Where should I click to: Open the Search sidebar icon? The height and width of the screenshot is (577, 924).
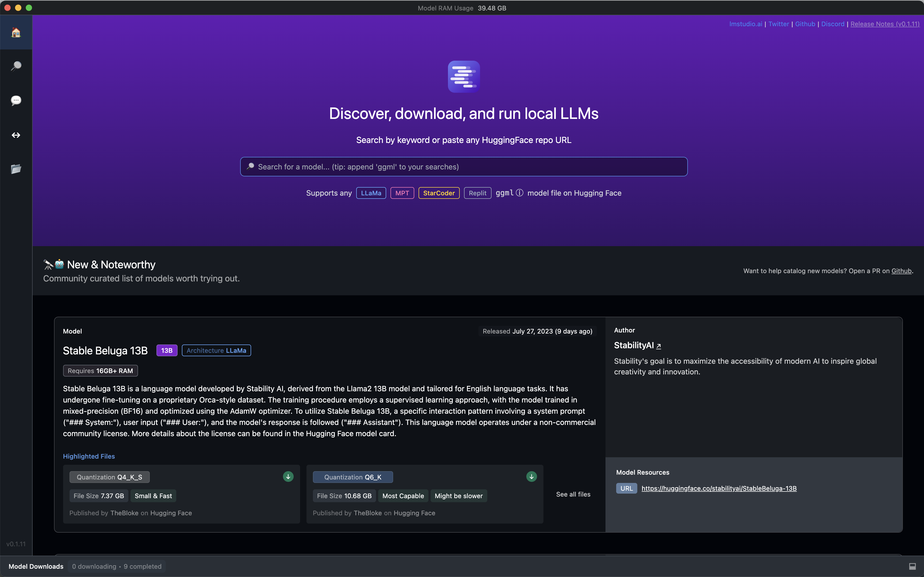tap(16, 66)
